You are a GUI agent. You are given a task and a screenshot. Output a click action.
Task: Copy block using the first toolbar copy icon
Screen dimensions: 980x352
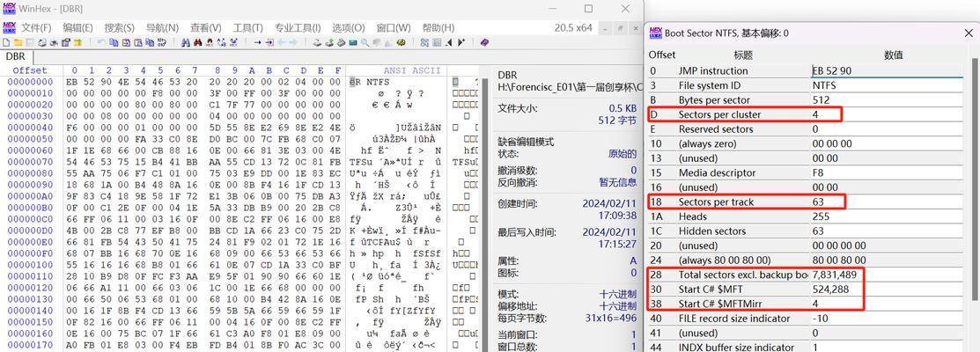point(113,42)
